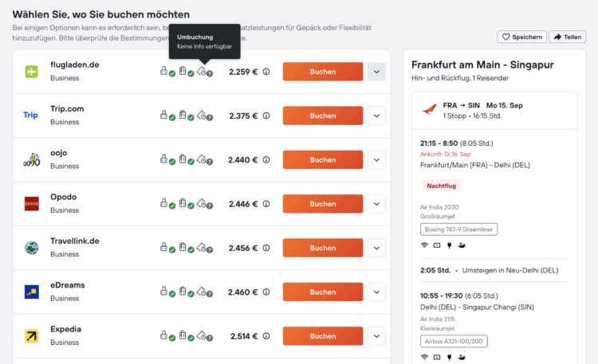598x364 pixels.
Task: Click the checked luggage icon for Opodo
Action: pyautogui.click(x=183, y=203)
